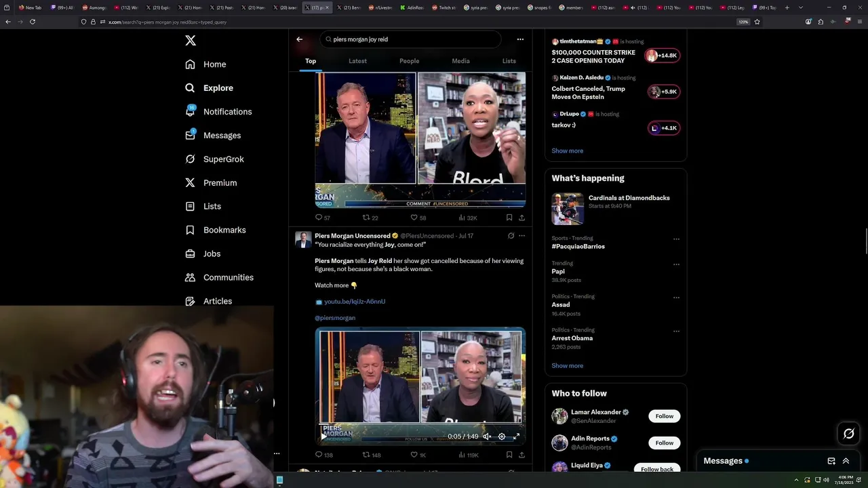Like the post with 1K likes
868x488 pixels.
point(414,455)
